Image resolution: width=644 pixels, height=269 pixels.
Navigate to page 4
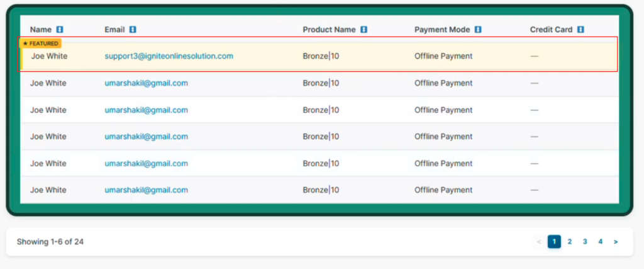click(x=600, y=242)
